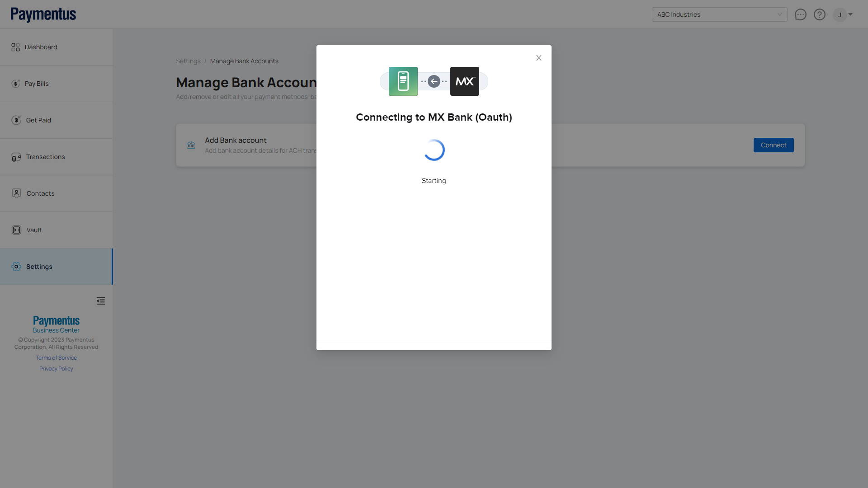Collapse the sidebar menu toggle
This screenshot has width=868, height=488.
coord(100,301)
